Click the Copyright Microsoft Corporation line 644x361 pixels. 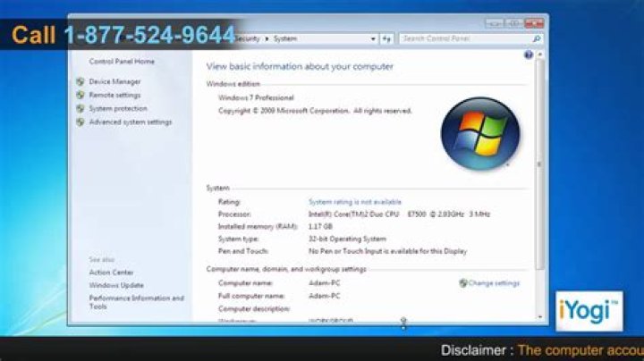tap(315, 111)
